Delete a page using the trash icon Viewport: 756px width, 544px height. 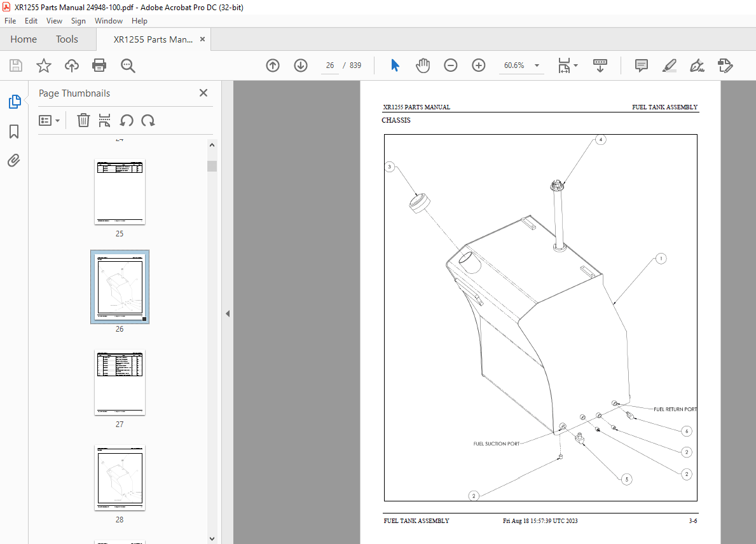83,120
